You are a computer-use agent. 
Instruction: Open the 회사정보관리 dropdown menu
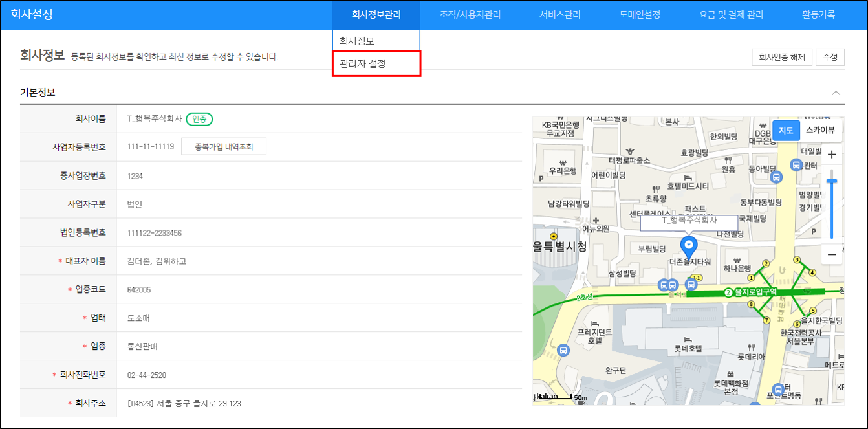[376, 15]
